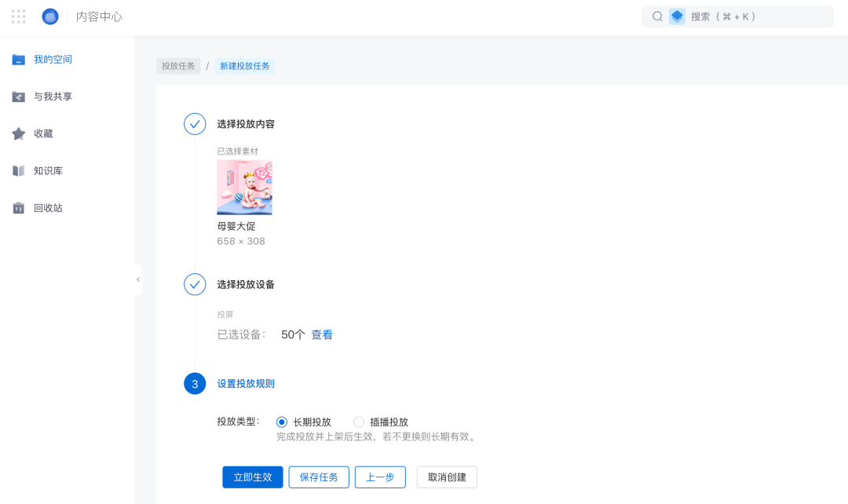Screen dimensions: 848x504
Task: Go to 投放任务 breadcrumb
Action: [178, 66]
